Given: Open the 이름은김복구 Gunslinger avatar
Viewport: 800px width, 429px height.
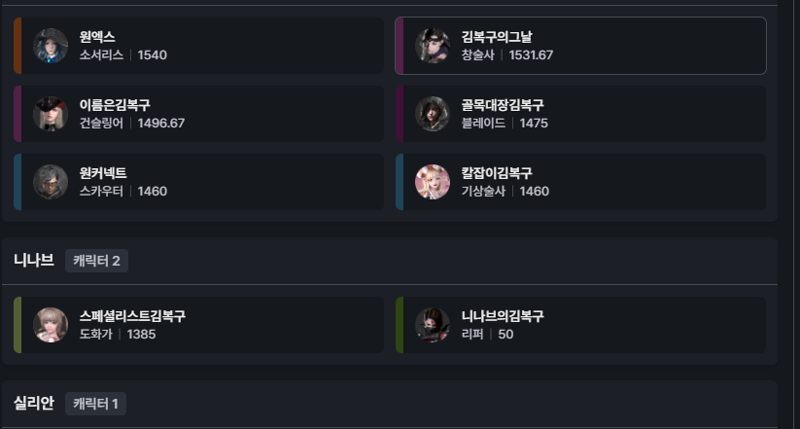Looking at the screenshot, I should 51,114.
